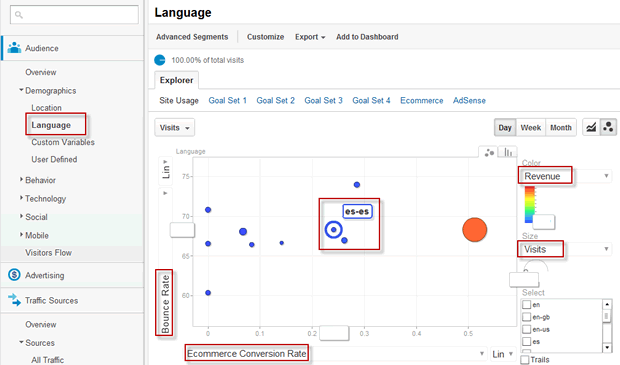Open the Visitors Flow report
Viewport: 620px width, 365px height.
pos(49,252)
